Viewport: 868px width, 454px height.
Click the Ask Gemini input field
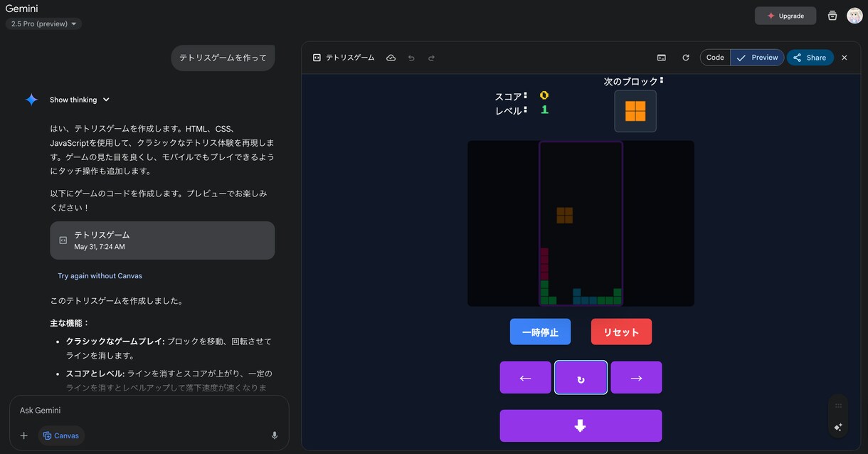click(149, 411)
